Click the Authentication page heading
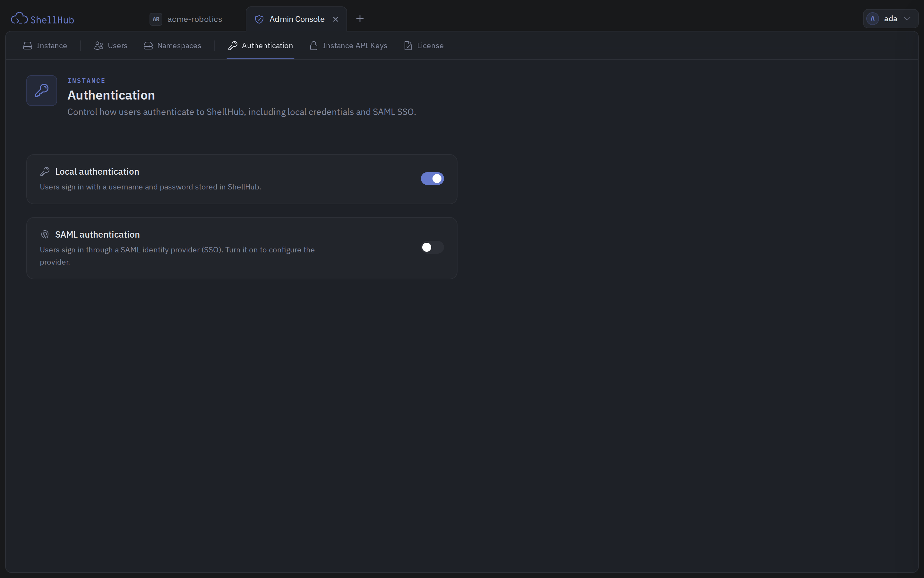 tap(111, 95)
